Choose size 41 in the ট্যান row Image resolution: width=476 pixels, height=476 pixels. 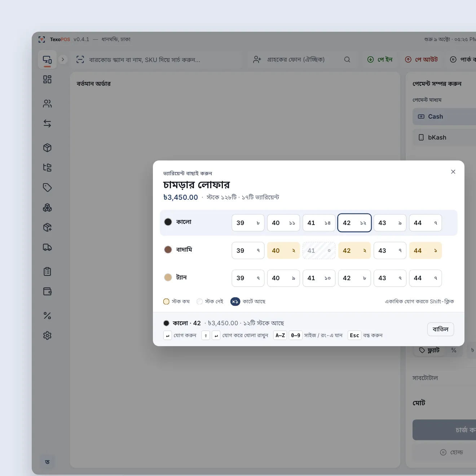[x=319, y=278]
